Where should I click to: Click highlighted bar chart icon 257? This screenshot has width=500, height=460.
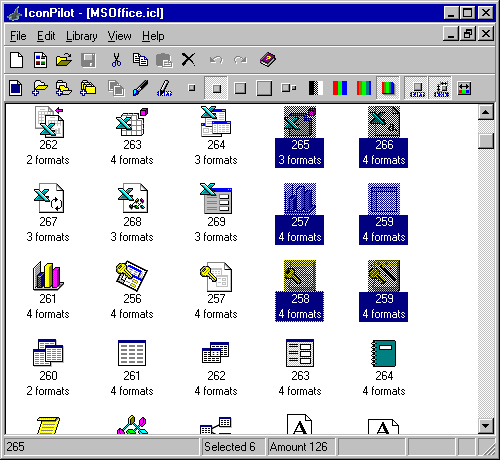[x=300, y=213]
